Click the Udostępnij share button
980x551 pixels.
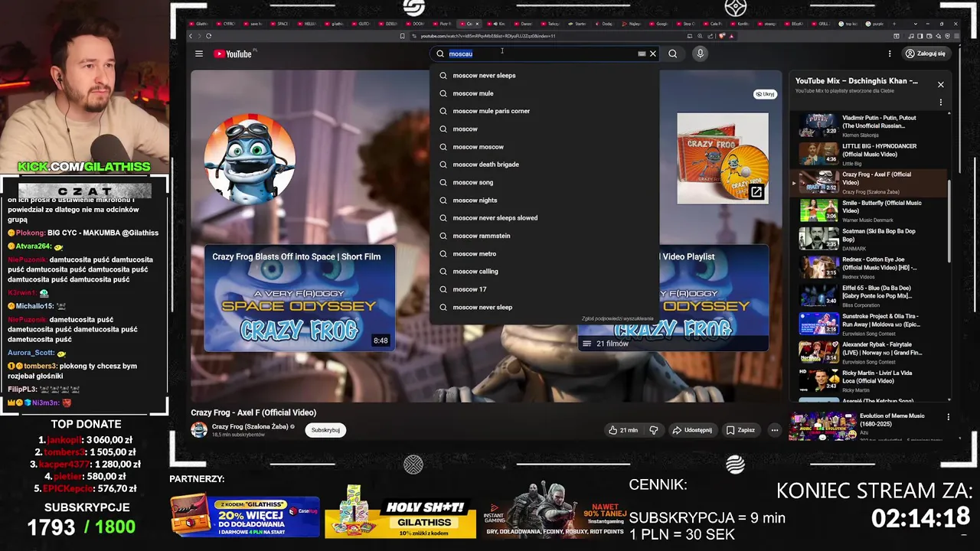click(x=692, y=430)
